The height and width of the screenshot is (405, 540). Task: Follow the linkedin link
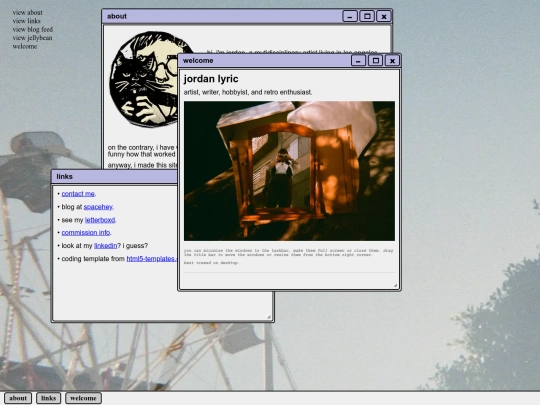105,246
